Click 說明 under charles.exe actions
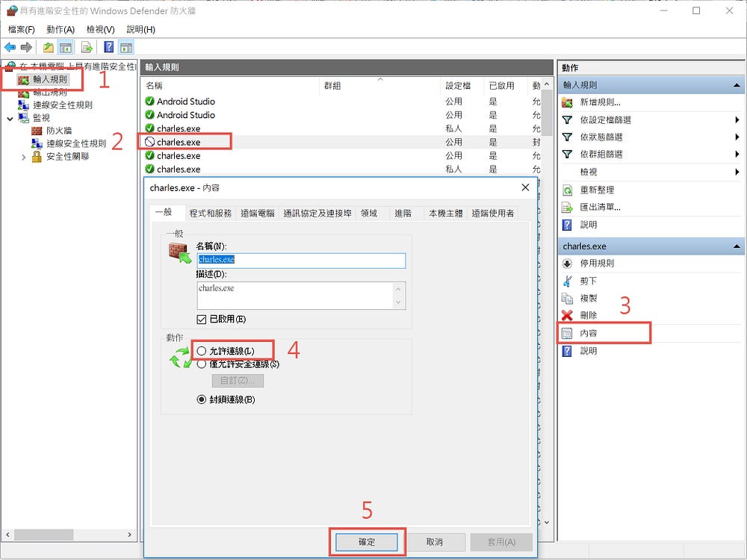The image size is (747, 560). 589,350
